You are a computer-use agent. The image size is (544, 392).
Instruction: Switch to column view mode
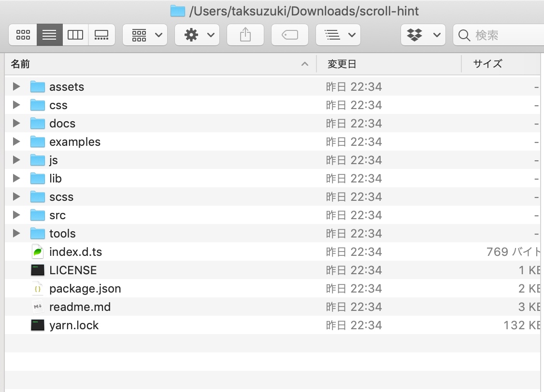(75, 35)
